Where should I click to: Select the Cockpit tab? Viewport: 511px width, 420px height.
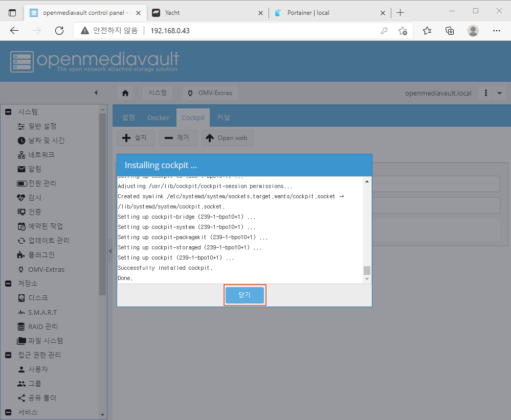point(193,118)
